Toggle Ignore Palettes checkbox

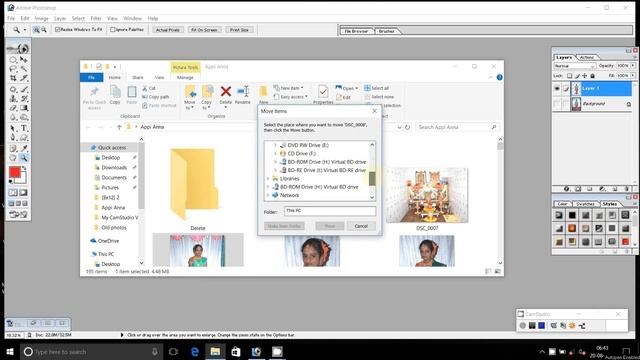coord(113,29)
